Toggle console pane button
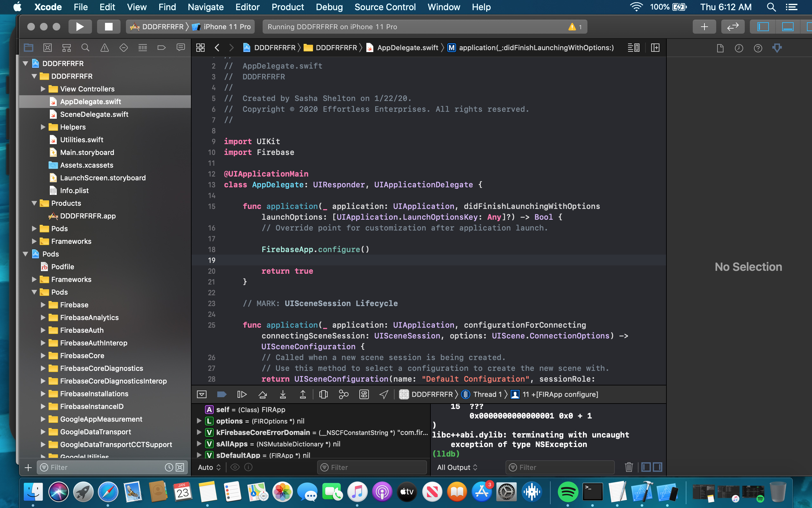The width and height of the screenshot is (812, 508). [658, 467]
